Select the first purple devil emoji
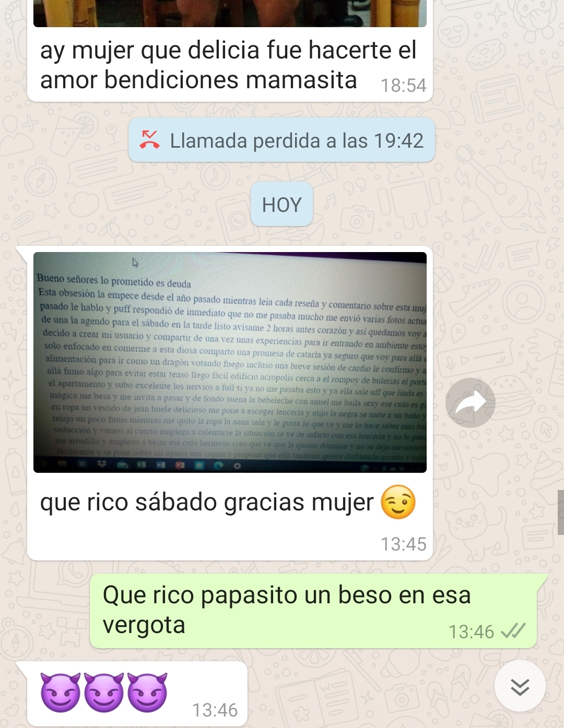Screen dimensions: 564x728 point(61,693)
